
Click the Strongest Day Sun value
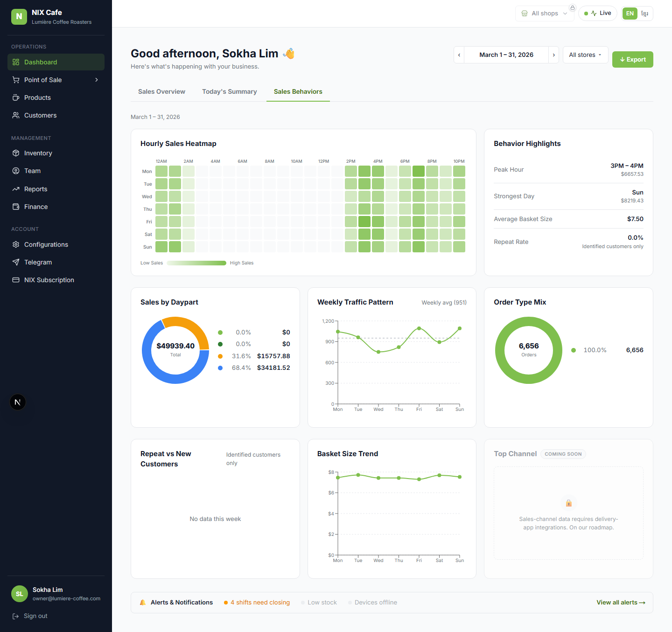[x=637, y=192]
